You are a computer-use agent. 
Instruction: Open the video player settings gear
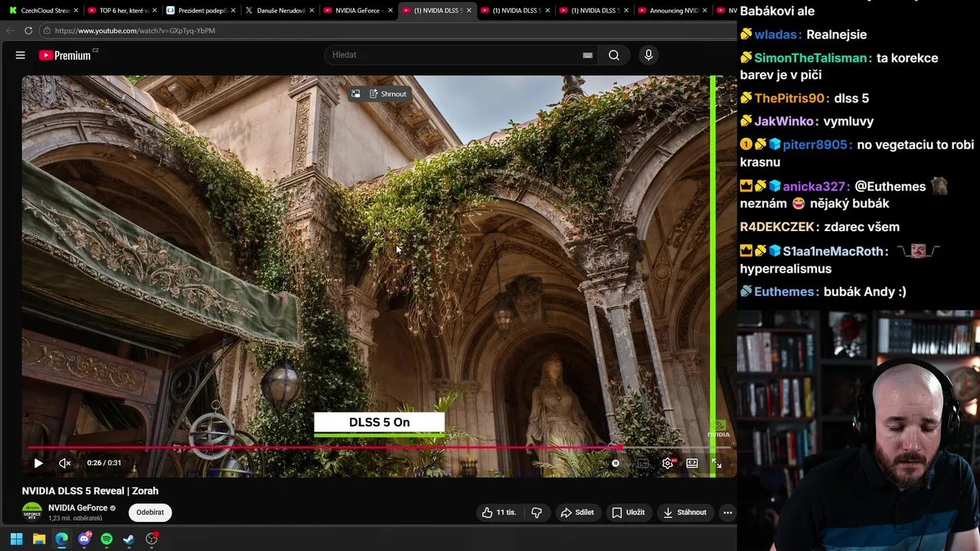[x=668, y=463]
